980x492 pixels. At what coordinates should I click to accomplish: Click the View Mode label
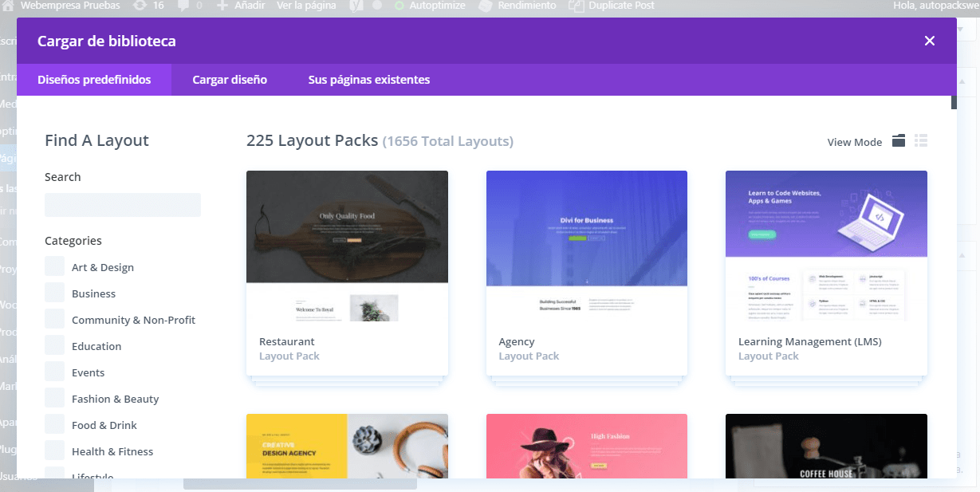click(x=855, y=142)
